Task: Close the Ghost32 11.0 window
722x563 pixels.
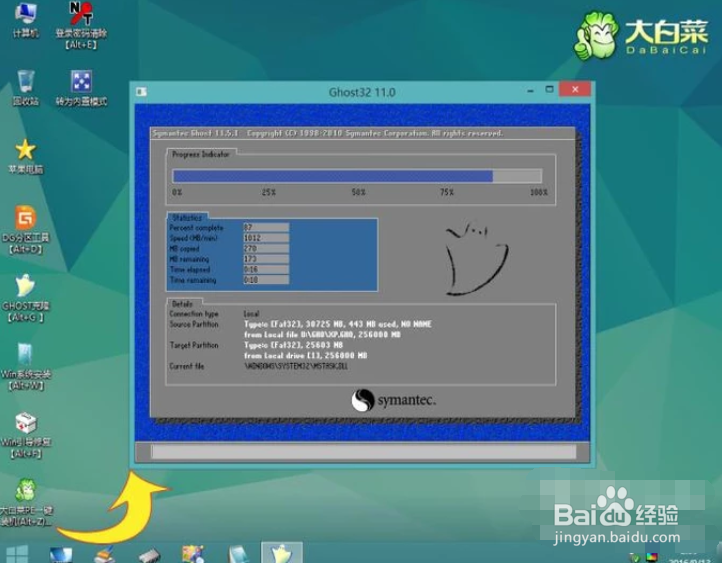Action: coord(575,89)
